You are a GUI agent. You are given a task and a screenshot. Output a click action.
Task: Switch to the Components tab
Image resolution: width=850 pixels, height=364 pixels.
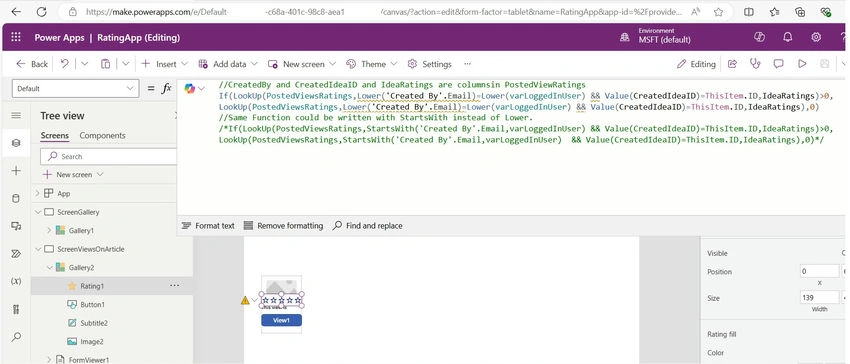[102, 136]
